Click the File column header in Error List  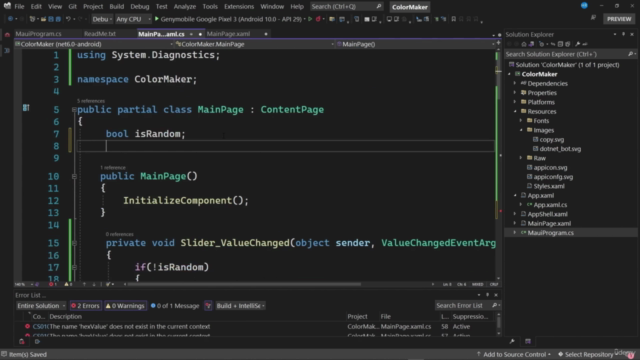click(x=386, y=316)
